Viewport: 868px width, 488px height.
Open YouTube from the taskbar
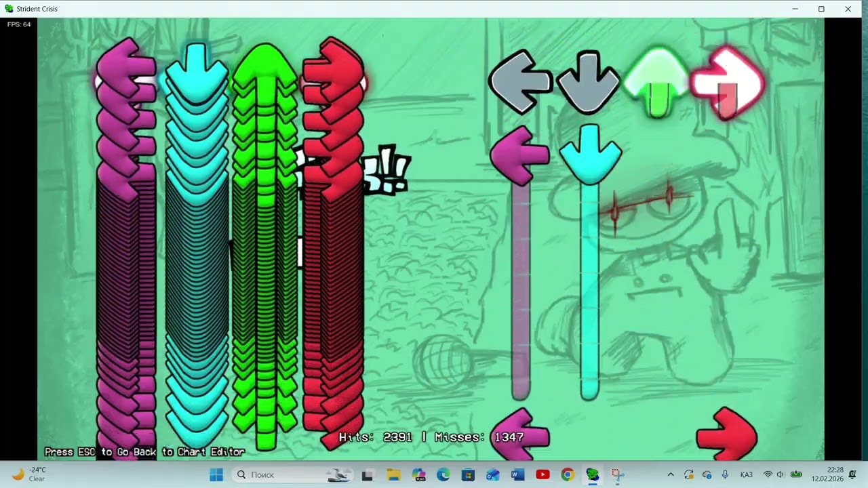[x=542, y=474]
